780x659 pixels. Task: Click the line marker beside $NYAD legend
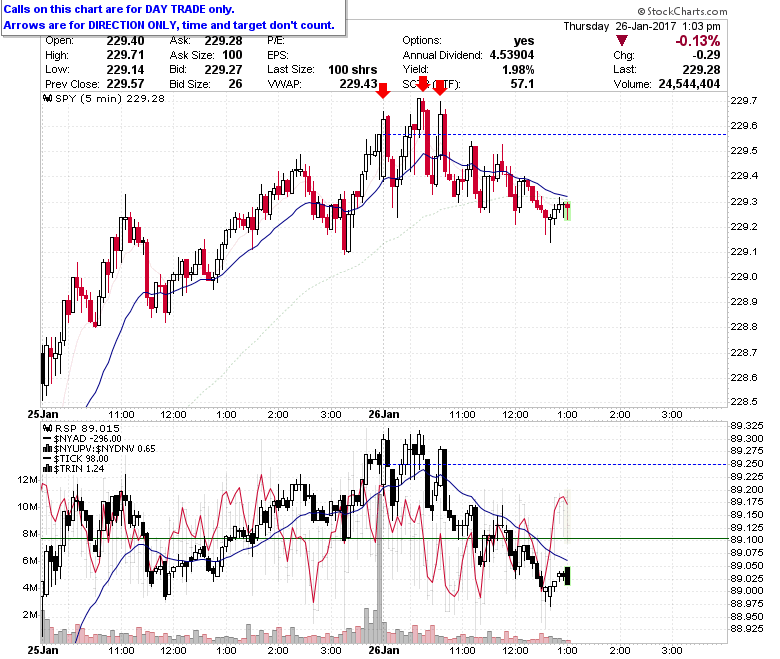(x=47, y=439)
